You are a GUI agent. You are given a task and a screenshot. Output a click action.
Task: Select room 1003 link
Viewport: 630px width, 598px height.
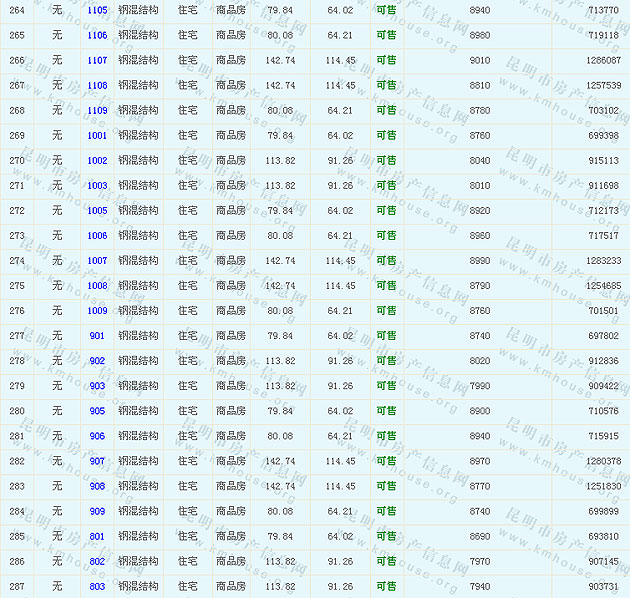point(97,185)
